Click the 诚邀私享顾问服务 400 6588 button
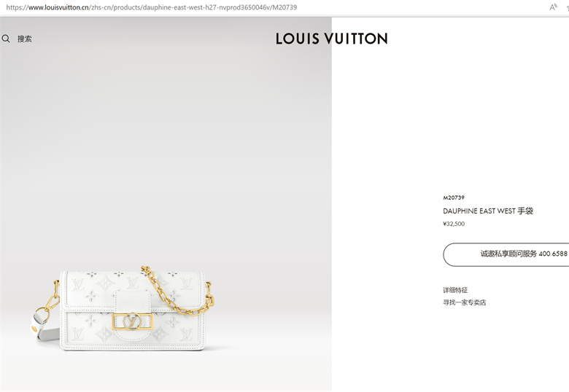The width and height of the screenshot is (569, 392). point(506,254)
